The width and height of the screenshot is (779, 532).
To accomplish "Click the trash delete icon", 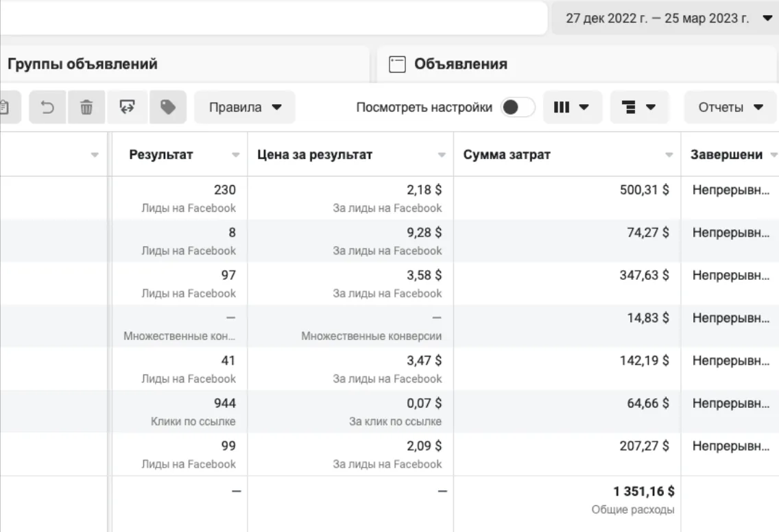I will pos(86,107).
